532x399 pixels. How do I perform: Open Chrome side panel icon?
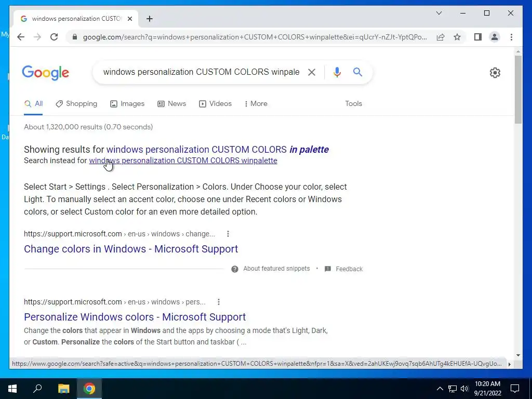pos(478,37)
